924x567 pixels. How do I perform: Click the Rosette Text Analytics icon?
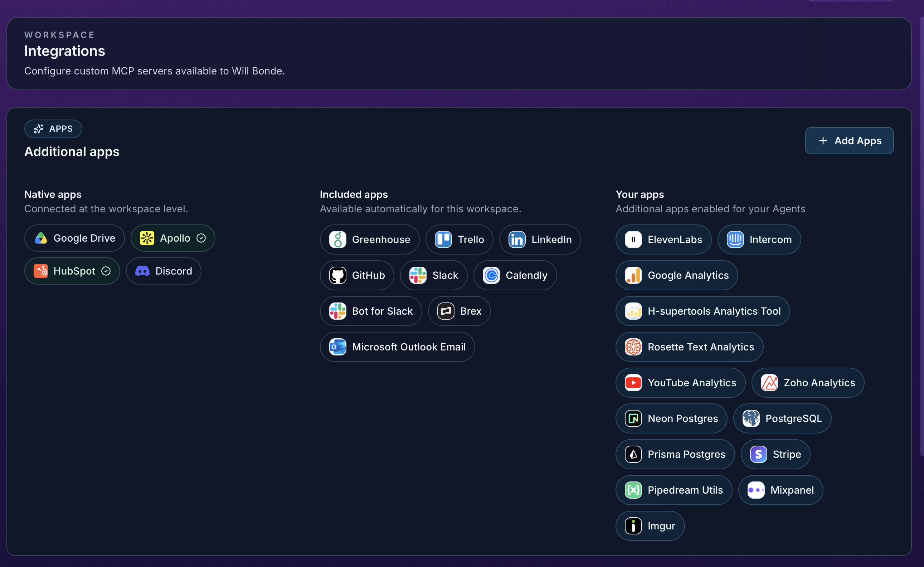click(633, 347)
